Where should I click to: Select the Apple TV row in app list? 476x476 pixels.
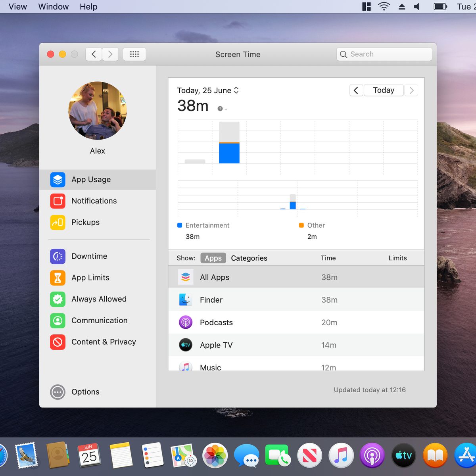tap(296, 345)
